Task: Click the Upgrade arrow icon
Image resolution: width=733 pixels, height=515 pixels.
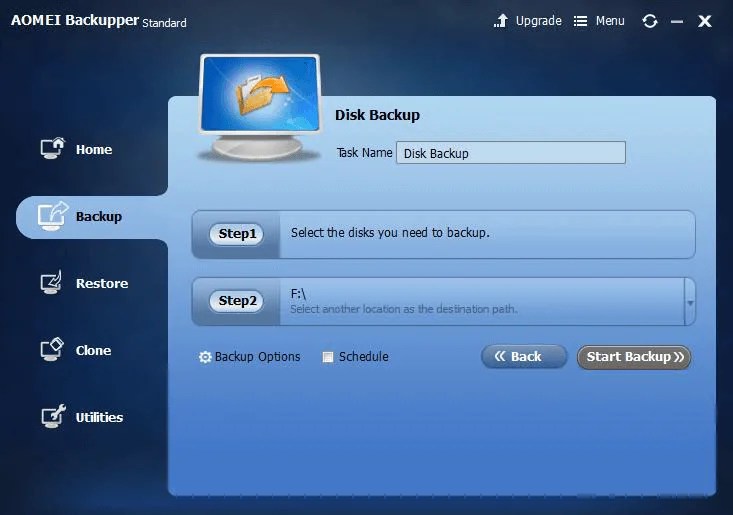Action: tap(501, 21)
